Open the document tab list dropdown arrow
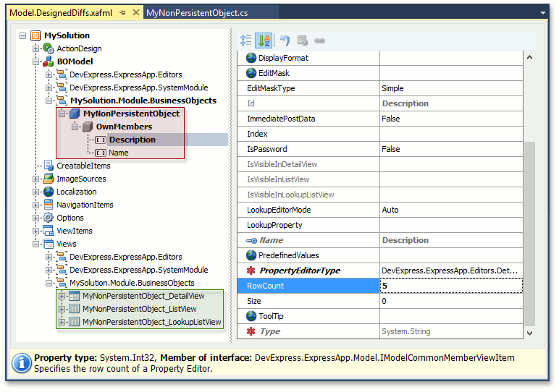This screenshot has height=392, width=559. point(542,13)
